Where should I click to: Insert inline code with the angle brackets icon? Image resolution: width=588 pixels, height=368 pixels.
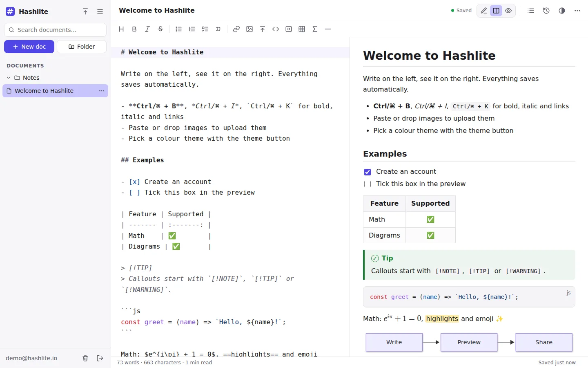(276, 29)
